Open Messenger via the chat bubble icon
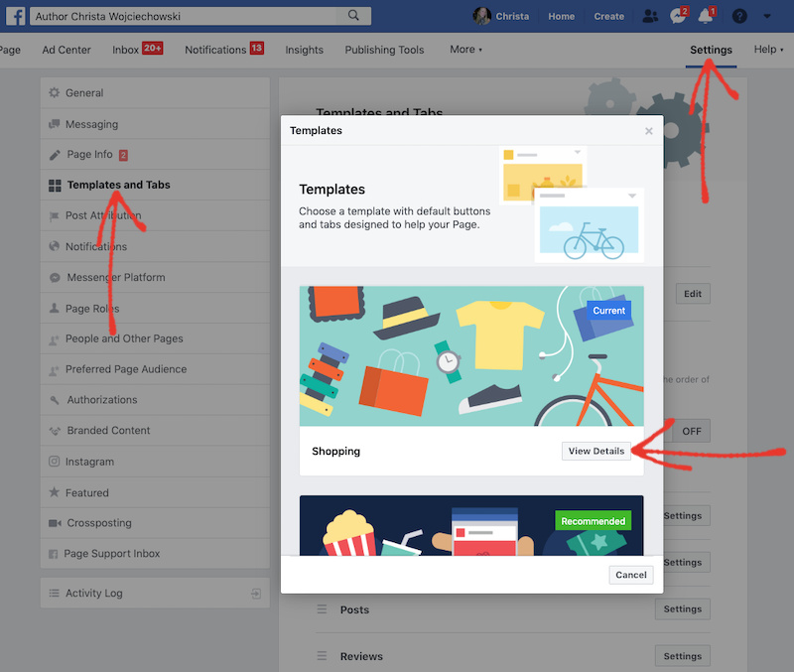The image size is (794, 672). click(679, 15)
